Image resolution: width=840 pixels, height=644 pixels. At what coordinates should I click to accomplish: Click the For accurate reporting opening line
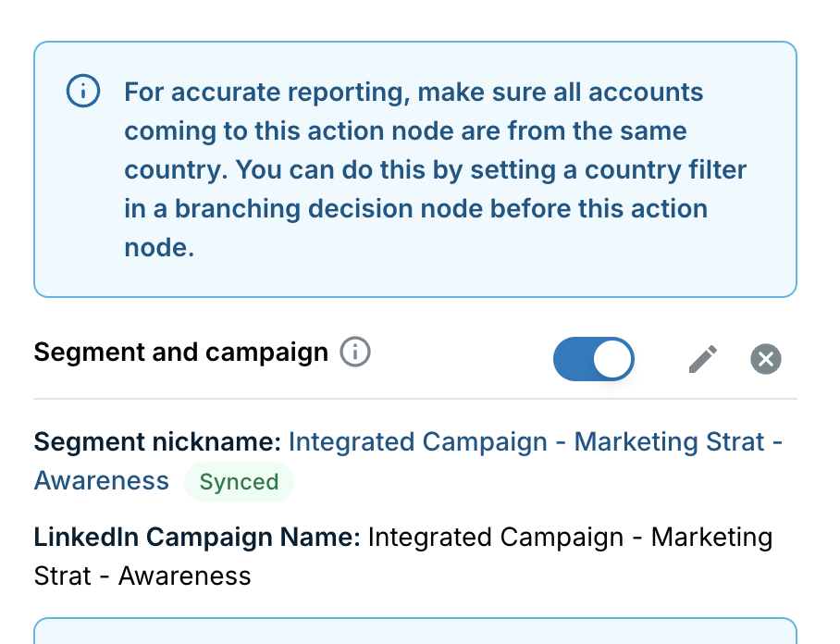414,93
